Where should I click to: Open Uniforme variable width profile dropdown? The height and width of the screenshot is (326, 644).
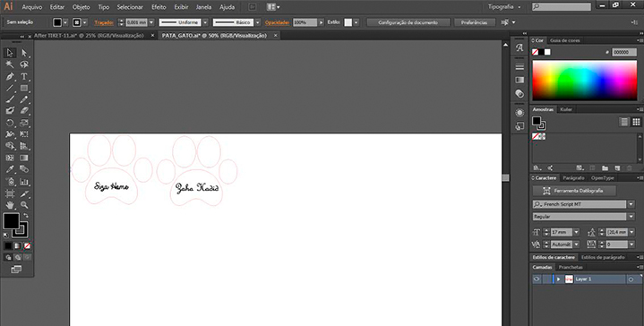205,22
